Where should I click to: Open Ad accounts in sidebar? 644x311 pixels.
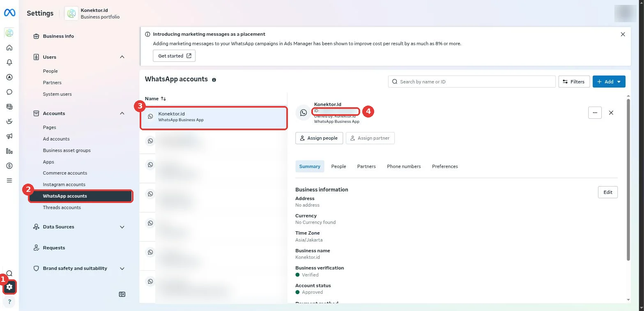click(56, 139)
